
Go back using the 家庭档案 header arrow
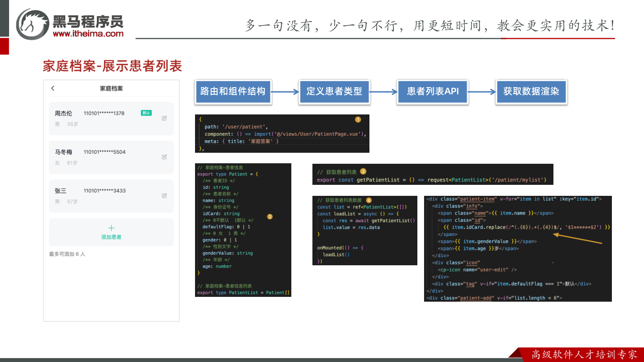53,88
